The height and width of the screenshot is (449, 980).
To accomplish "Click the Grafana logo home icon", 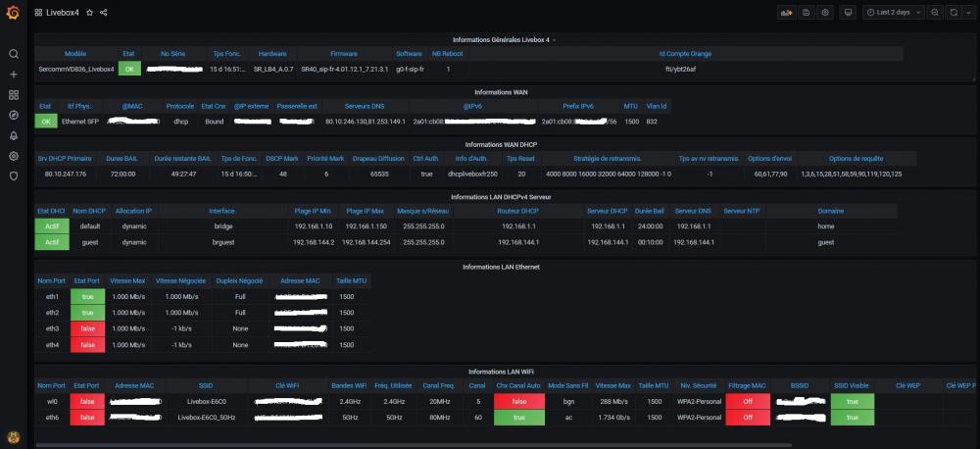I will [13, 13].
